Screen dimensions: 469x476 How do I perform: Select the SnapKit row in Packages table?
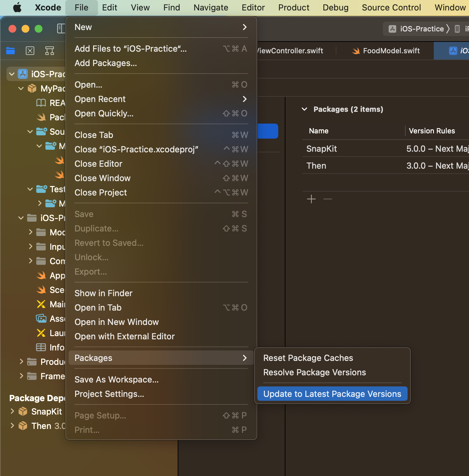tap(386, 149)
